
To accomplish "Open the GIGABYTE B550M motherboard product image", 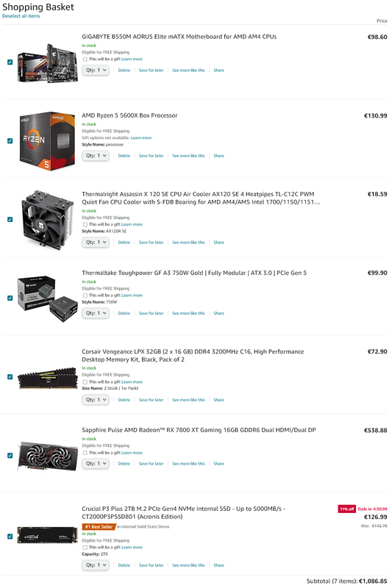I will pos(48,62).
